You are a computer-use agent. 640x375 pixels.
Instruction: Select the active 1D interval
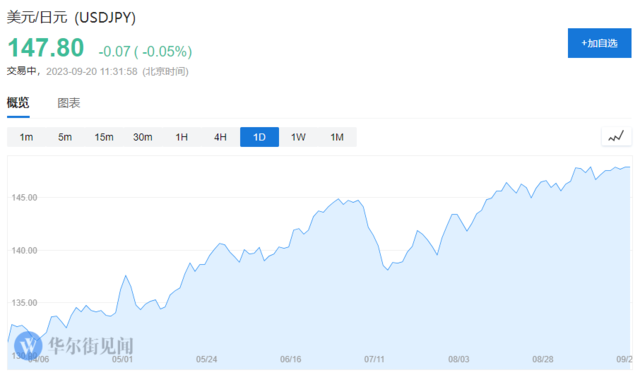260,137
